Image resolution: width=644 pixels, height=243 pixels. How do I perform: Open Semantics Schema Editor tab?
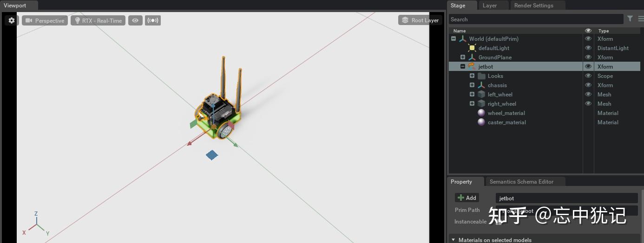pos(521,182)
